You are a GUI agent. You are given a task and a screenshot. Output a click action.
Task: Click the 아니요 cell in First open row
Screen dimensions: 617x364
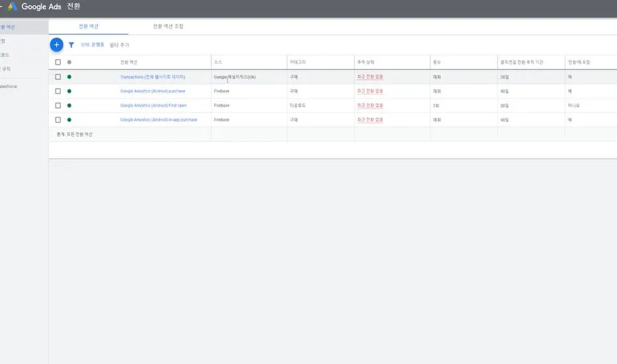574,105
